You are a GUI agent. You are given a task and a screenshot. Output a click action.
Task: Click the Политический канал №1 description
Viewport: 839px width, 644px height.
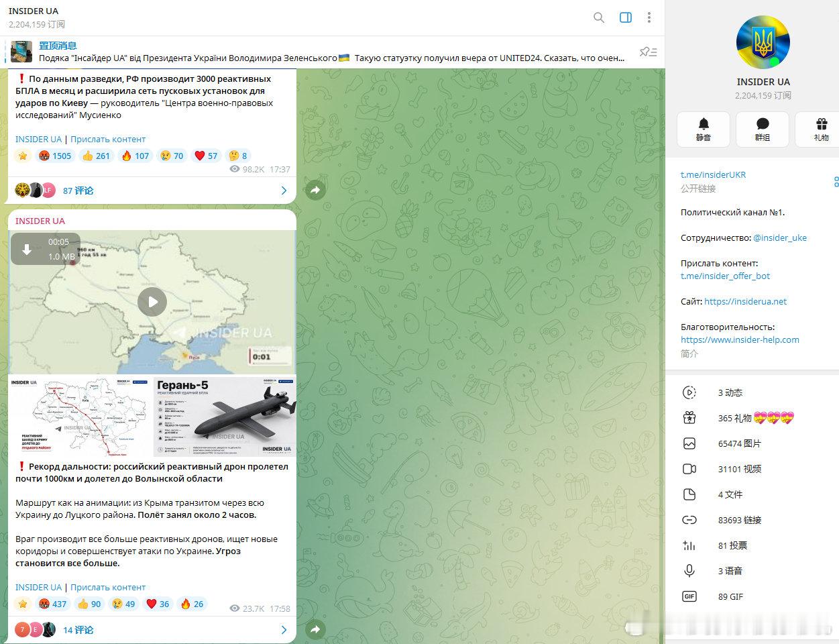732,212
